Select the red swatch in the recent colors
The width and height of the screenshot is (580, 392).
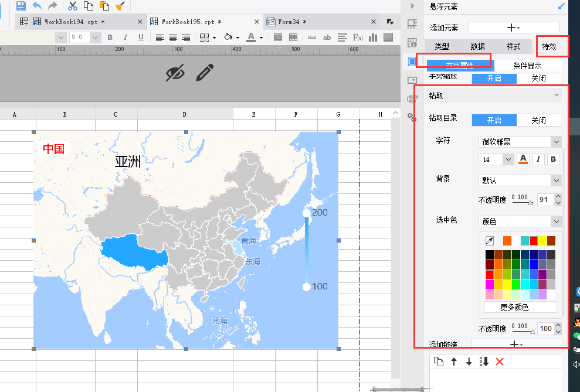pyautogui.click(x=534, y=241)
